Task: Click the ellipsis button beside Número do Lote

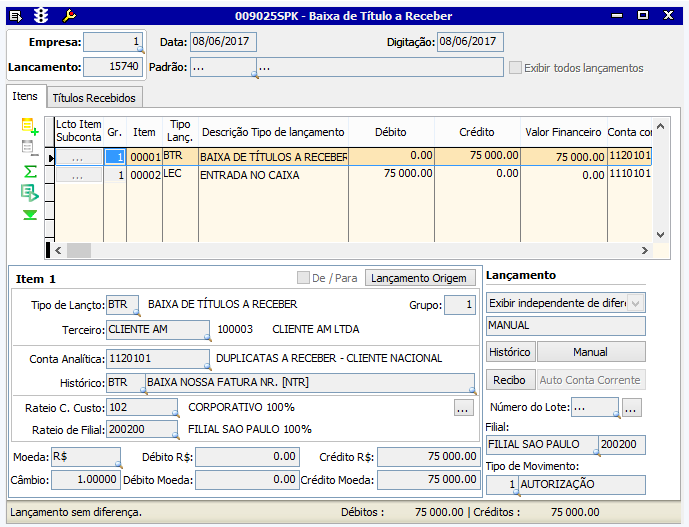Action: pos(631,407)
